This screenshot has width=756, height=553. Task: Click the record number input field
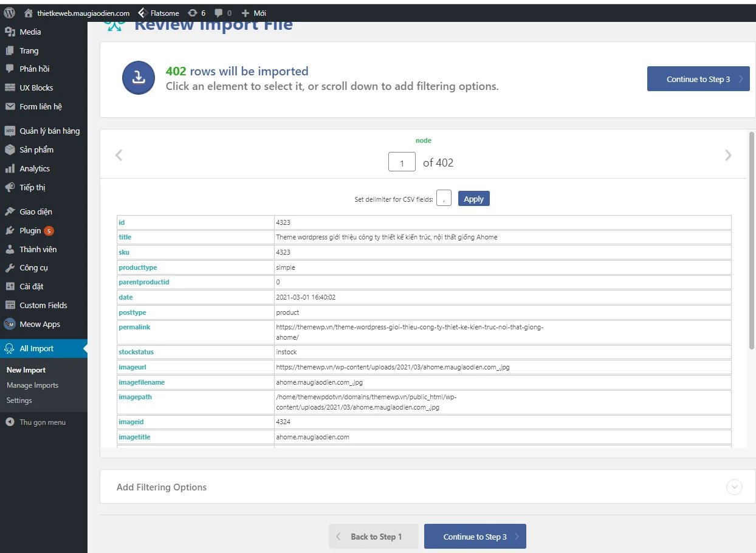pos(402,162)
